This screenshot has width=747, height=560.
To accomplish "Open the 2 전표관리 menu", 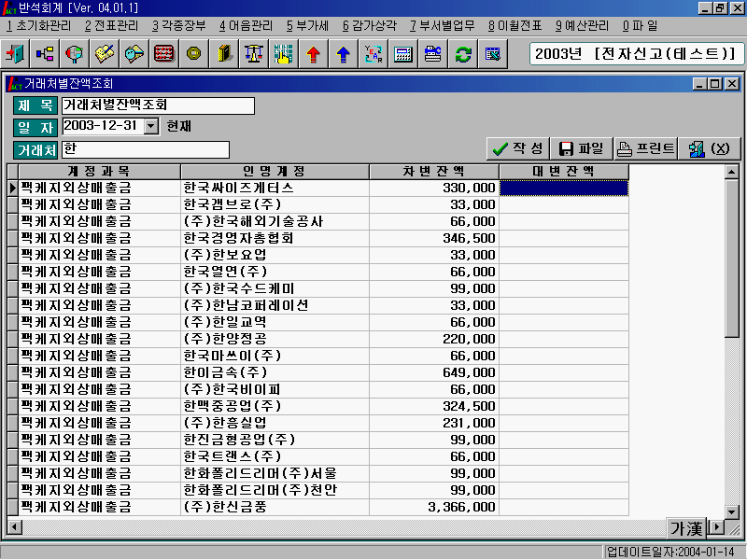I will [x=111, y=26].
